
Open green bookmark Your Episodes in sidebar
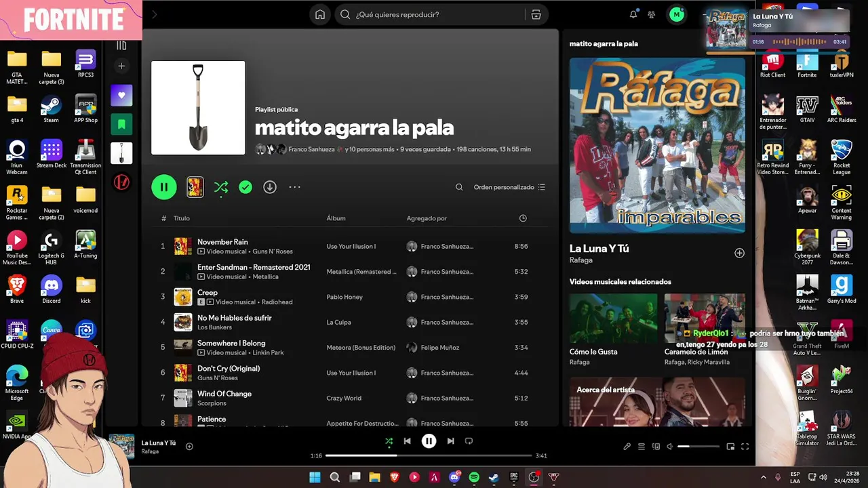tap(121, 124)
